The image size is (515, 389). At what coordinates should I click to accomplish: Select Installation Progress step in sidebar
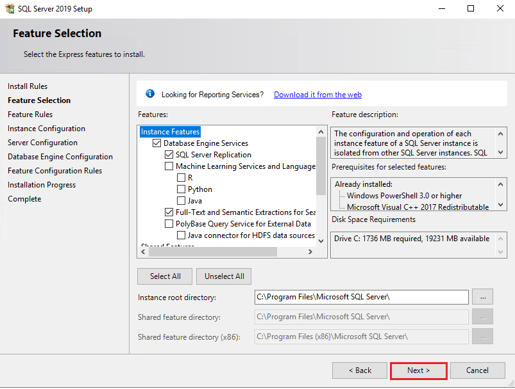tap(42, 185)
